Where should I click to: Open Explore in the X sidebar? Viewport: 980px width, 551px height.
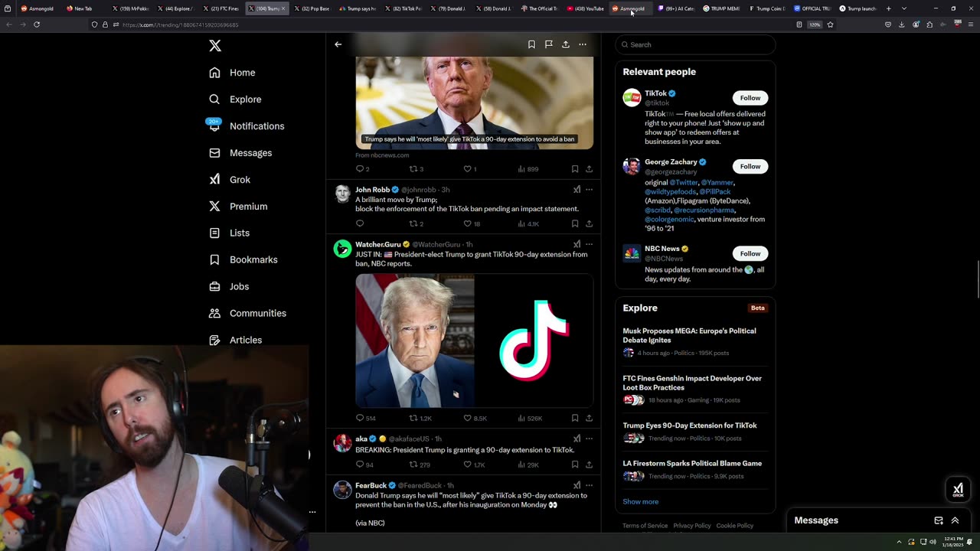(x=236, y=99)
